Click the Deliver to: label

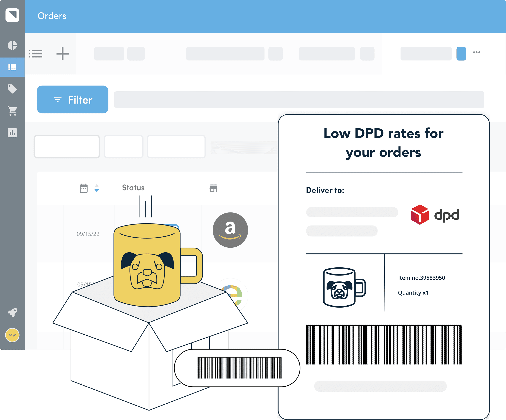pyautogui.click(x=325, y=190)
